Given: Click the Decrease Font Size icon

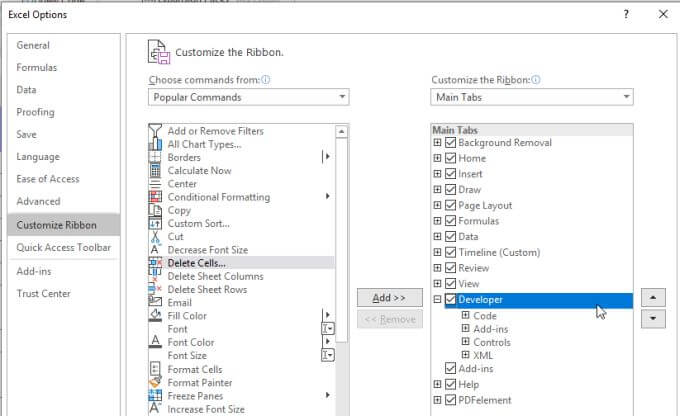Looking at the screenshot, I should [x=155, y=250].
